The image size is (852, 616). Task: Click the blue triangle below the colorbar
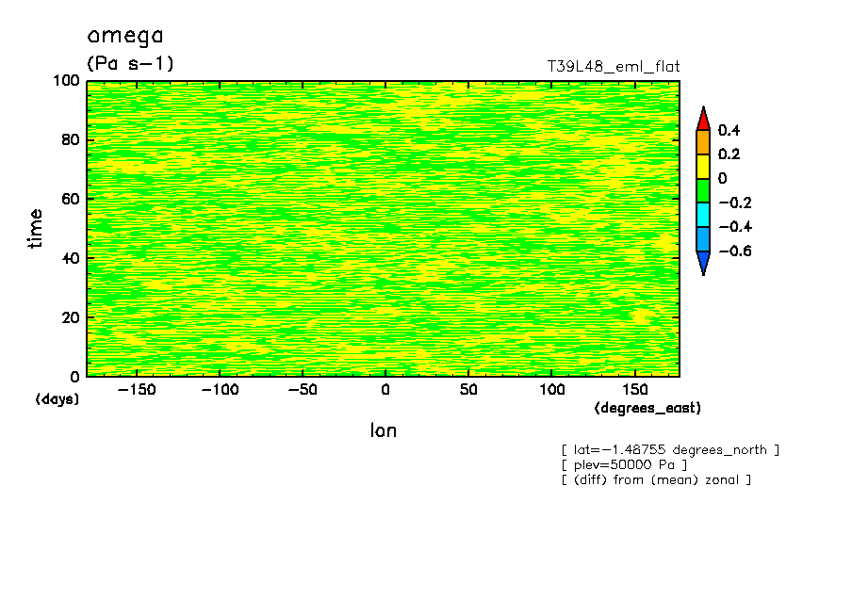(702, 262)
